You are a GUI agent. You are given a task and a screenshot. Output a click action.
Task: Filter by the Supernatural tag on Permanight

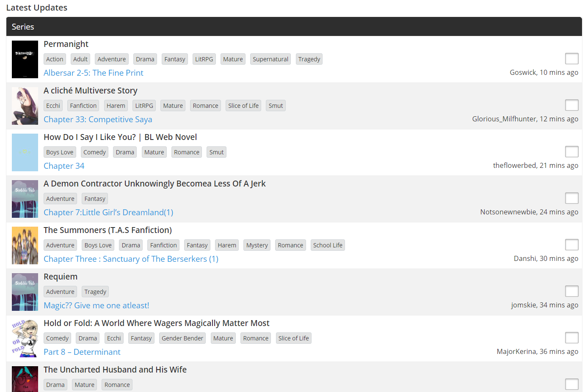click(x=270, y=59)
